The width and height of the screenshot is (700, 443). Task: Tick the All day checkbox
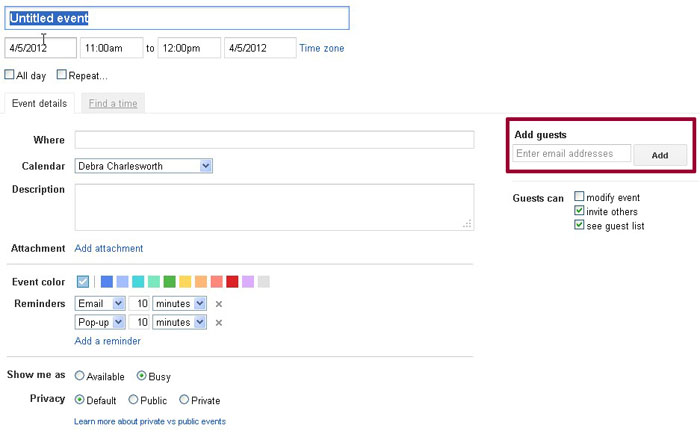(x=9, y=75)
